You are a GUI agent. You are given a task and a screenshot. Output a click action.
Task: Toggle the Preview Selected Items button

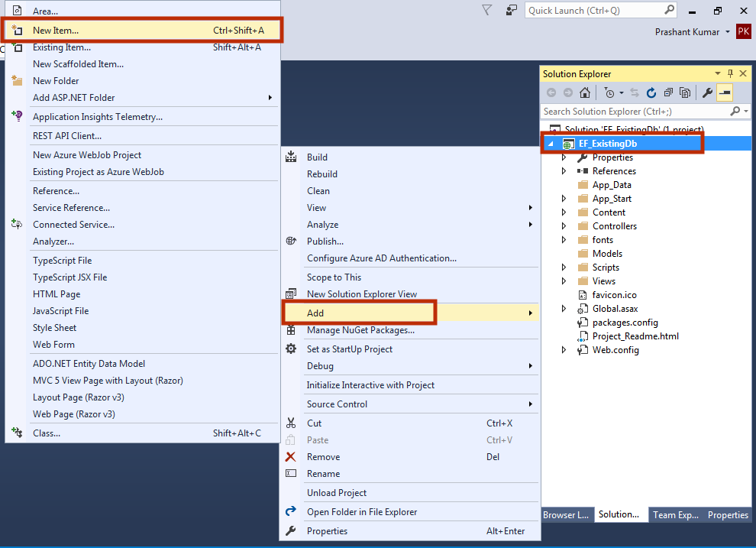tap(725, 92)
